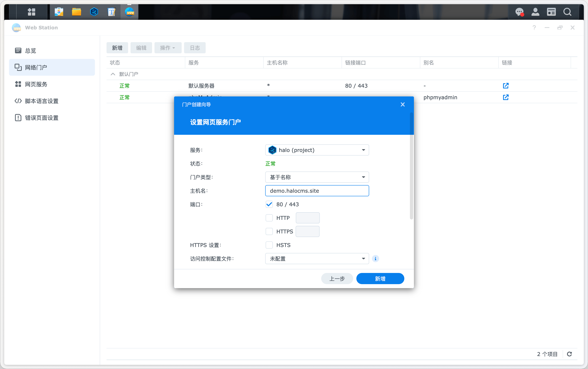588x369 pixels.
Task: Open Package Center from the taskbar
Action: click(59, 12)
